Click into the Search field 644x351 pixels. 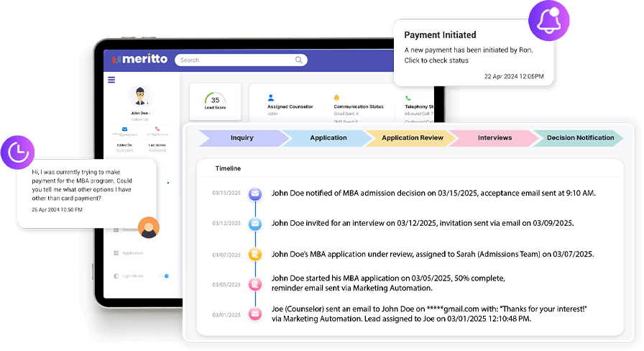pos(241,60)
